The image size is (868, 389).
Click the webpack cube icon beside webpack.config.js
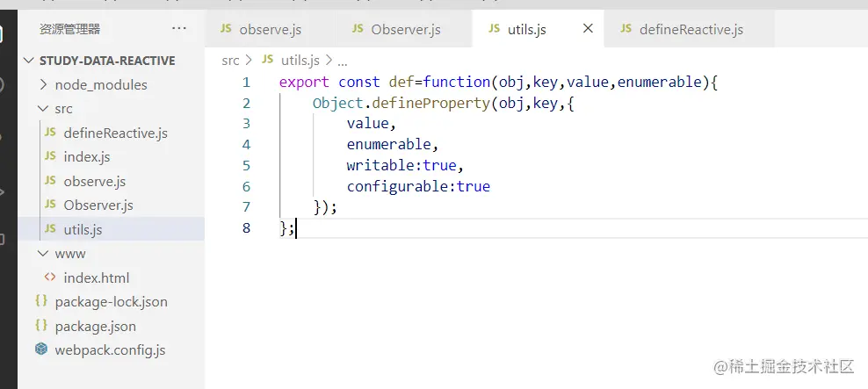click(41, 349)
